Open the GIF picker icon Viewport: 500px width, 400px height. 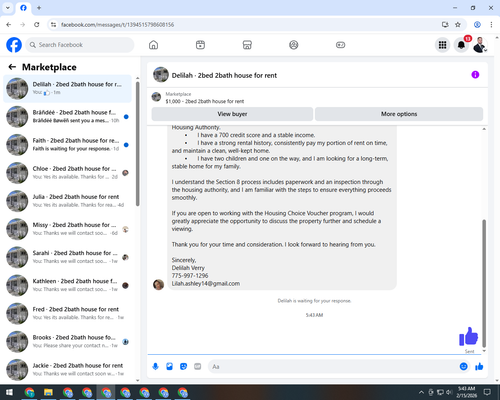(198, 367)
